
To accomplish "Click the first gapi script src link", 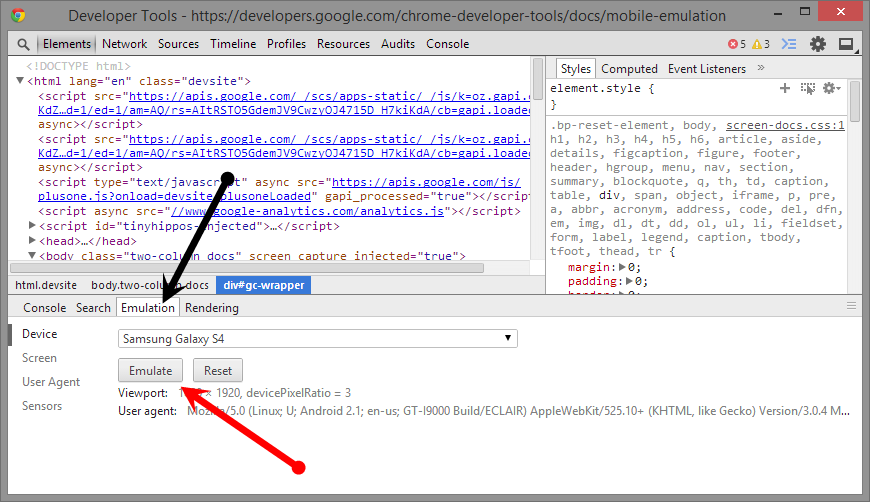I will 329,96.
